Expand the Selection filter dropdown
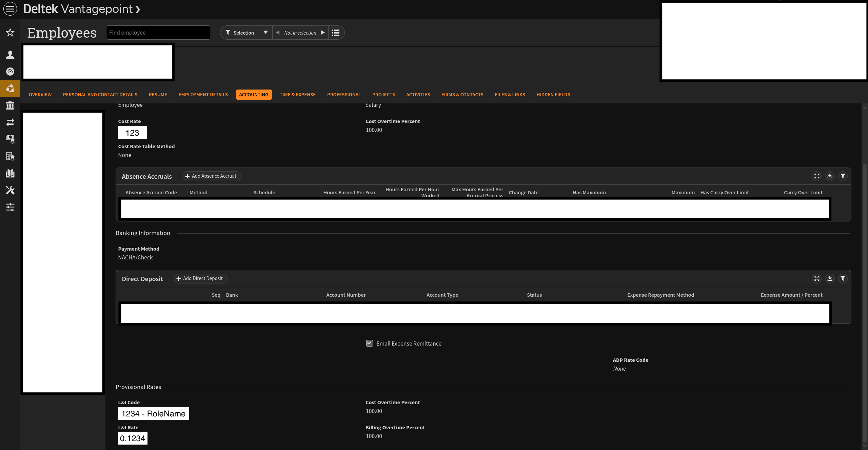Image resolution: width=868 pixels, height=450 pixels. point(265,33)
